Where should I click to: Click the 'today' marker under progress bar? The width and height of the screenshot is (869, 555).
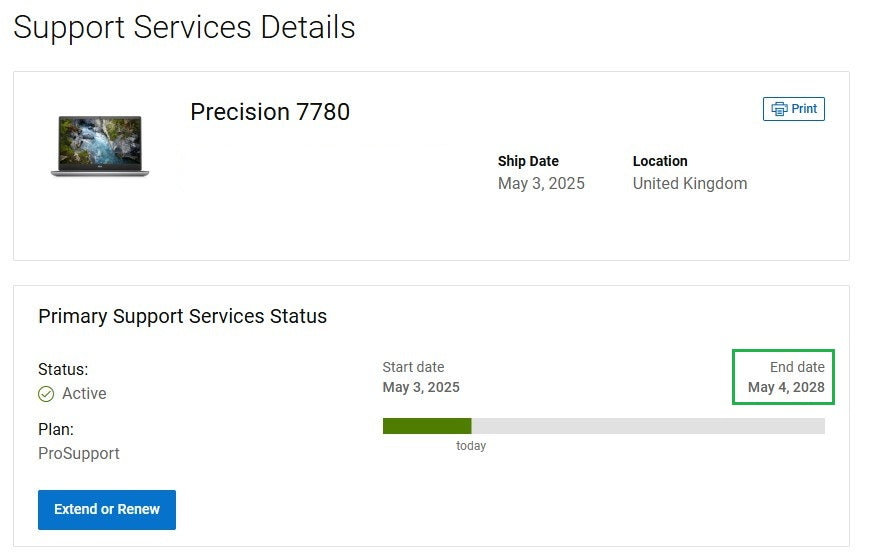point(471,446)
